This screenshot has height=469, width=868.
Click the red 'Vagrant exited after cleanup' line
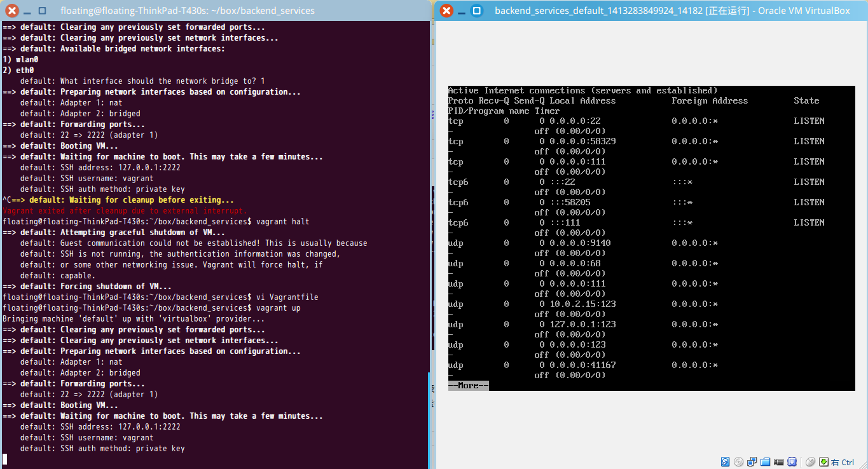(x=125, y=211)
